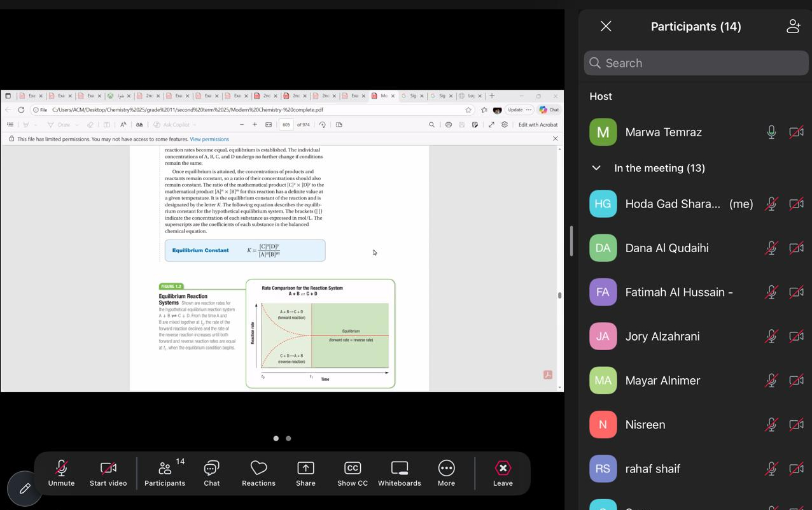Open the Chat panel

pyautogui.click(x=211, y=474)
